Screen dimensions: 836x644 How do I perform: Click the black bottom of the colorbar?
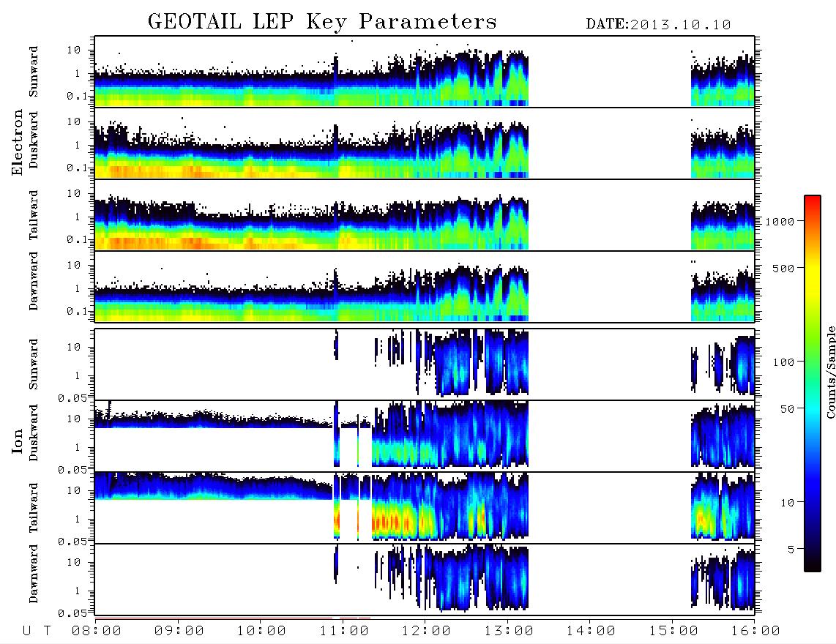813,563
